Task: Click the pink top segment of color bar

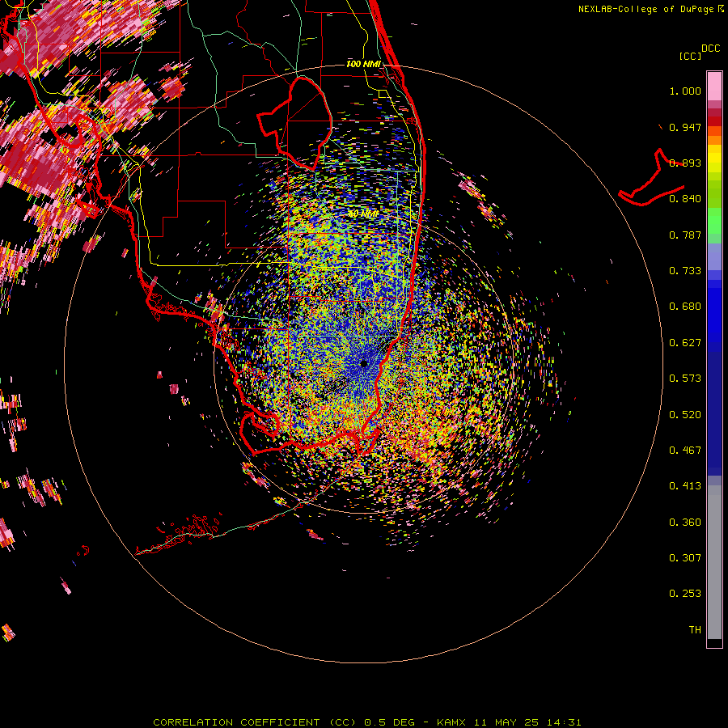Action: click(714, 86)
